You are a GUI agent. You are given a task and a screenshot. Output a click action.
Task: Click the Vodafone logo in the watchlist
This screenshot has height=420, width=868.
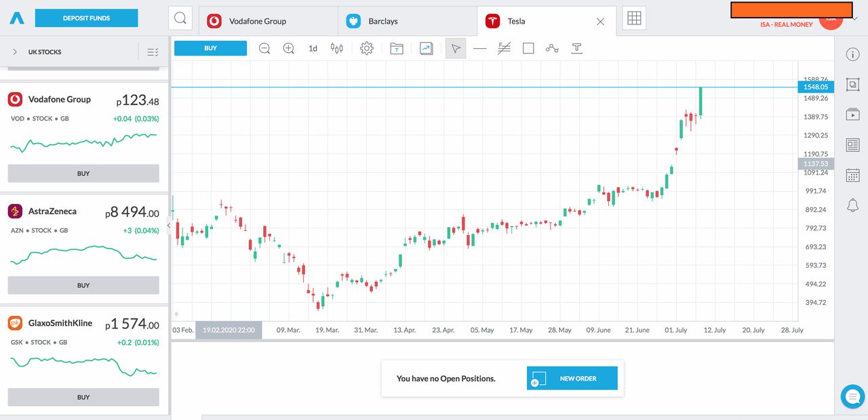pyautogui.click(x=15, y=100)
